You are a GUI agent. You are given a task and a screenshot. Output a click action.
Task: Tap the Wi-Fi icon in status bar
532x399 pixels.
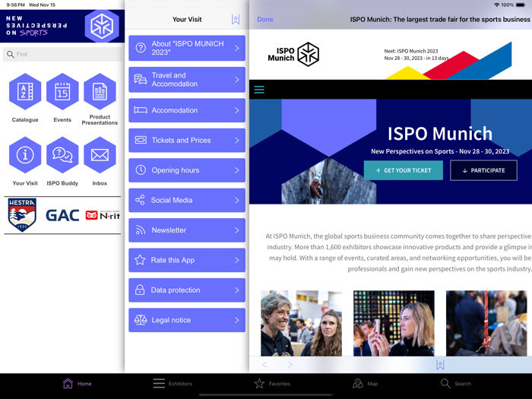point(497,5)
